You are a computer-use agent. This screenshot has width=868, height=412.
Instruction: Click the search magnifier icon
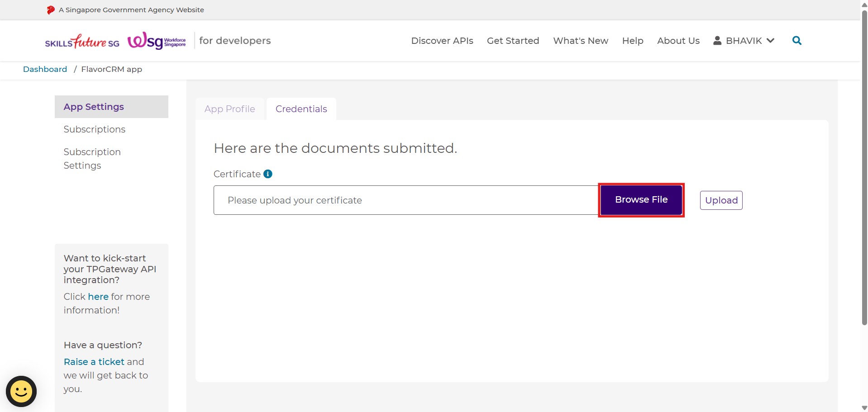pyautogui.click(x=796, y=41)
